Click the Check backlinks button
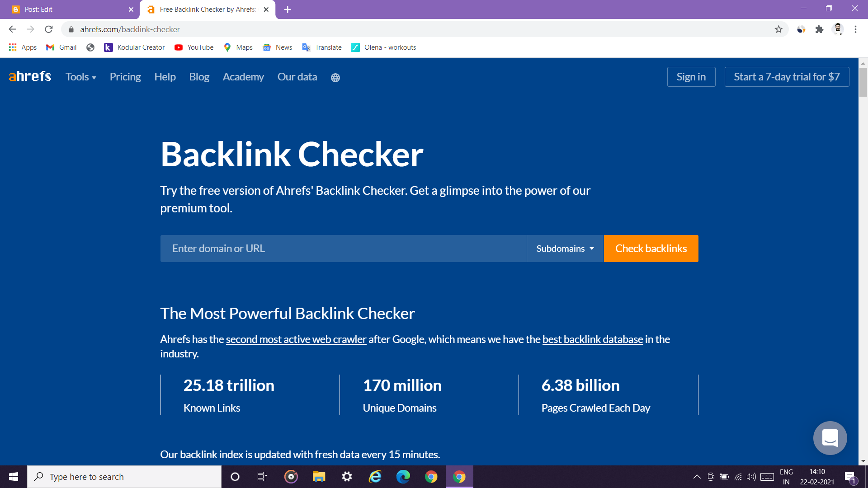Viewport: 868px width, 488px height. (x=651, y=249)
